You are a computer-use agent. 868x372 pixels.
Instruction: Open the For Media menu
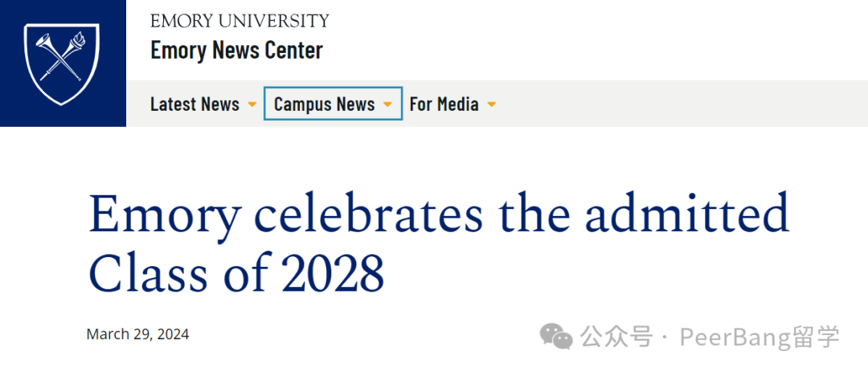point(444,104)
